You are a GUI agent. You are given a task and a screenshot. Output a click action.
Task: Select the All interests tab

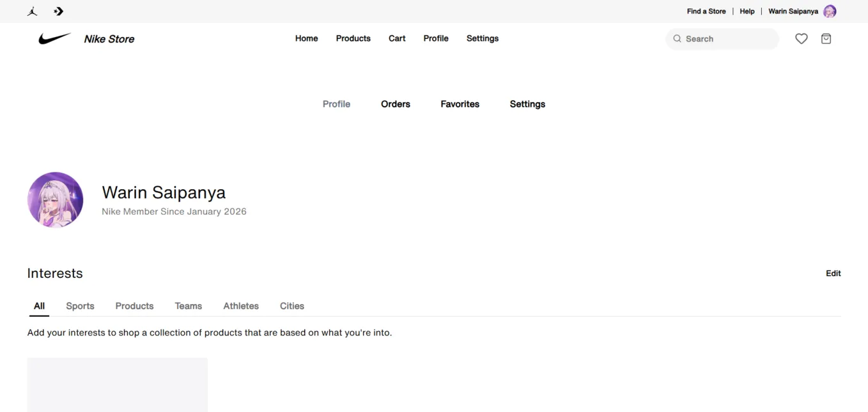coord(39,306)
